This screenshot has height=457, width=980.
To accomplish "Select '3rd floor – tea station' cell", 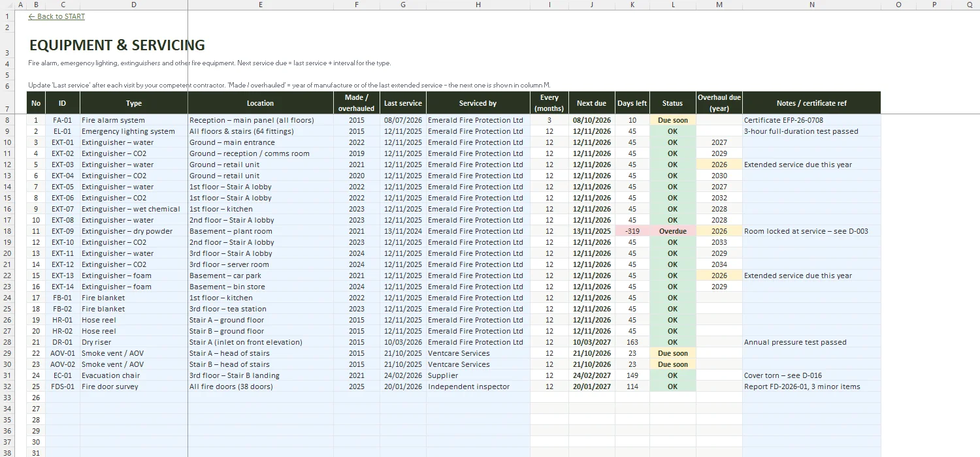I will (261, 309).
